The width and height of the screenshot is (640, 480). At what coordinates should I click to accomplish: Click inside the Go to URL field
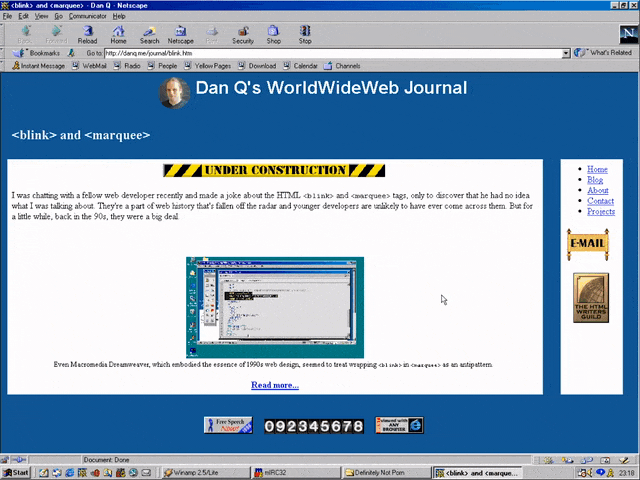(x=330, y=53)
